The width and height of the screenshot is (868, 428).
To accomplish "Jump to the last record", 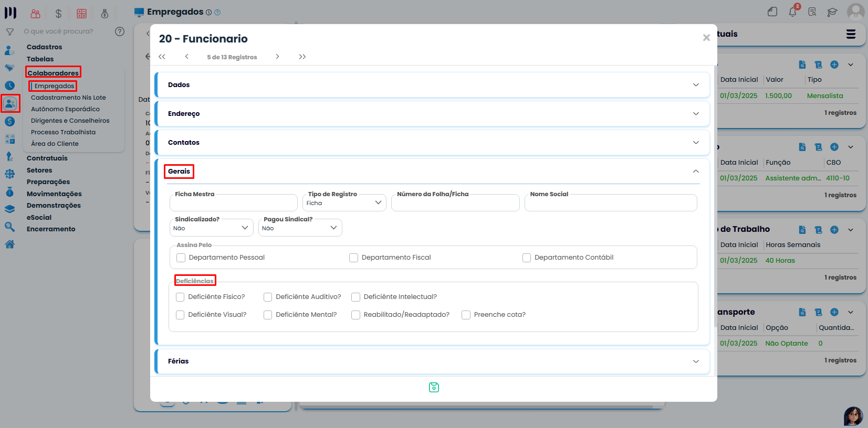I will click(x=302, y=57).
